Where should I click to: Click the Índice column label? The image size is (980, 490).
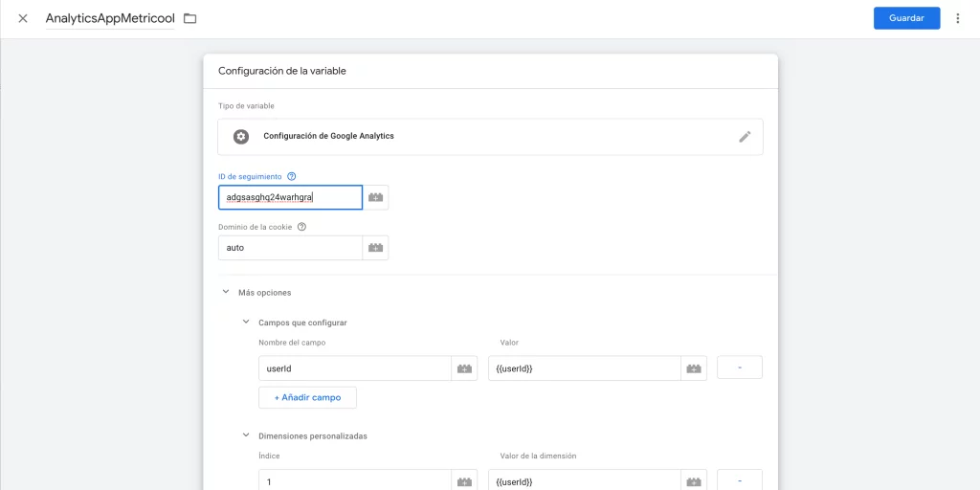[269, 457]
